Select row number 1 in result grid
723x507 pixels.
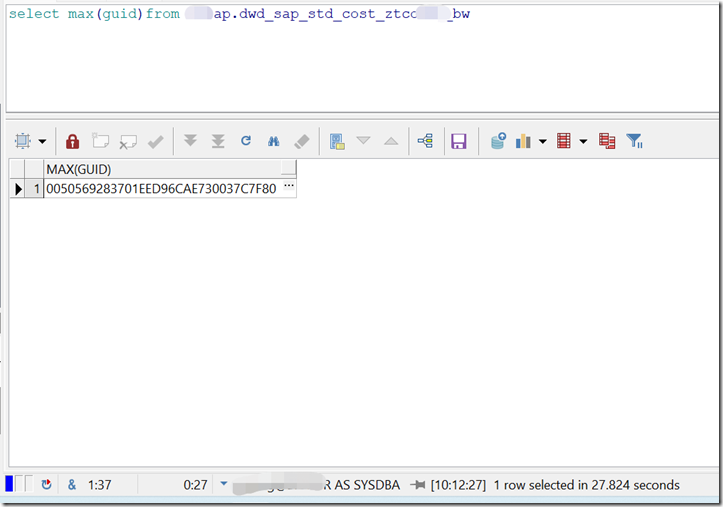point(34,189)
